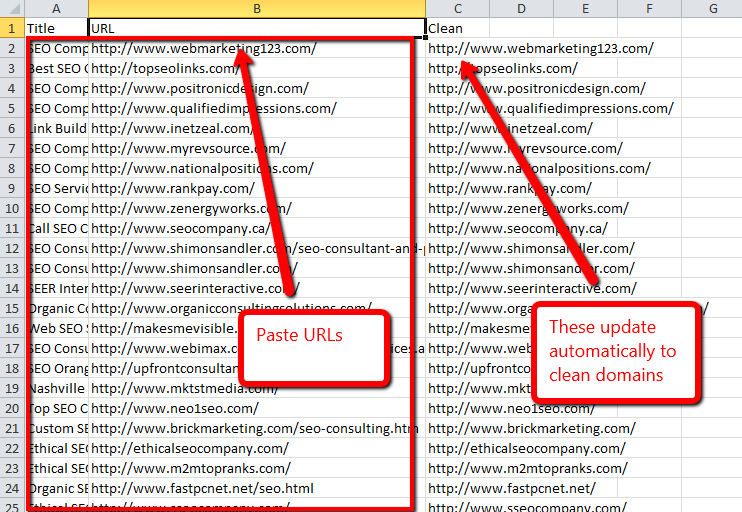Click clean cell C20 neo1seo.com

(x=458, y=408)
